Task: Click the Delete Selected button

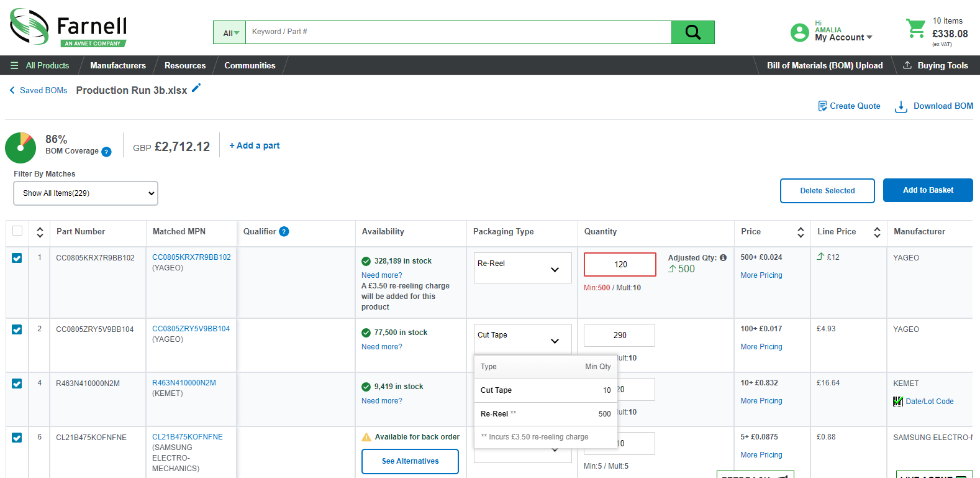Action: 827,191
